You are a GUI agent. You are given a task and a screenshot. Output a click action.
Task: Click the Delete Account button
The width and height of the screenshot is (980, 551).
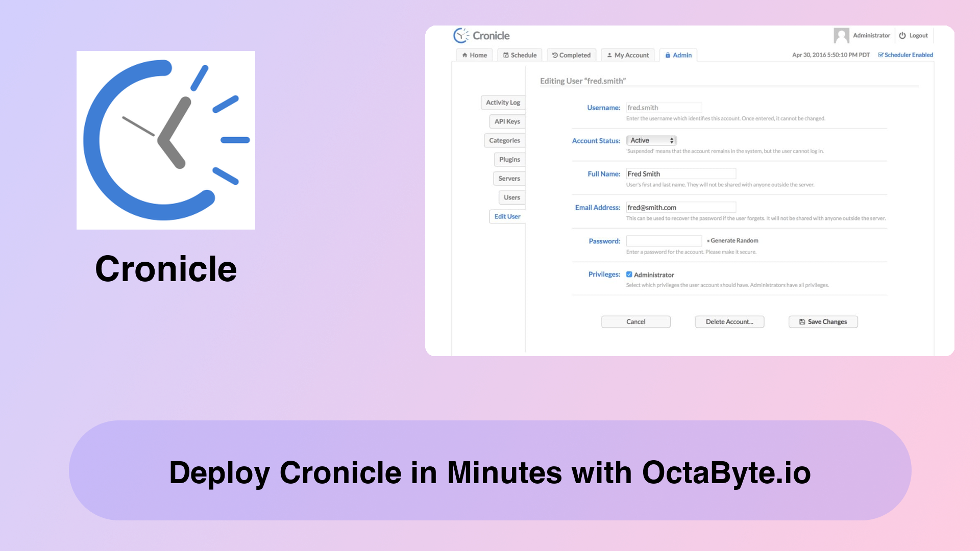pyautogui.click(x=729, y=321)
